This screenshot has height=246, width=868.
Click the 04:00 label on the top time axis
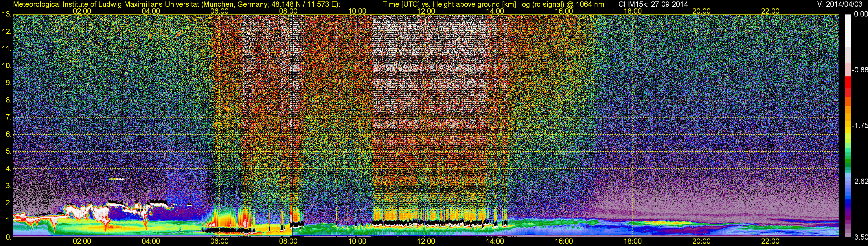click(x=151, y=11)
